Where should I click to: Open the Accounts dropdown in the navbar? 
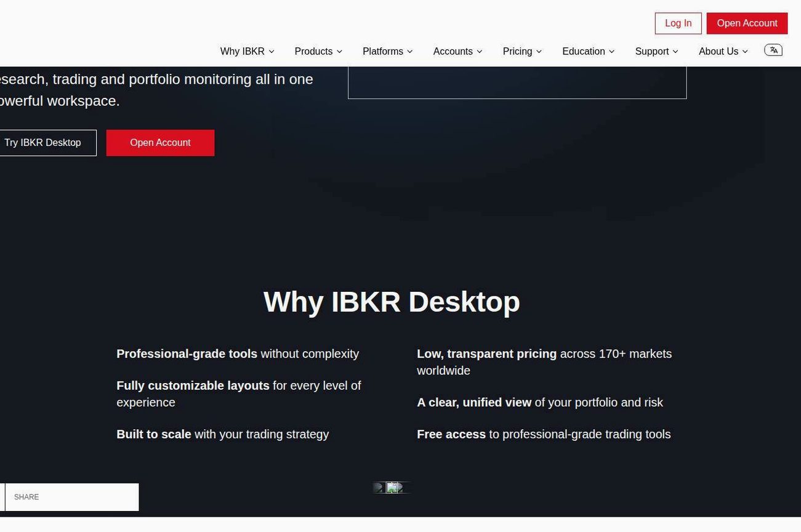(x=457, y=52)
